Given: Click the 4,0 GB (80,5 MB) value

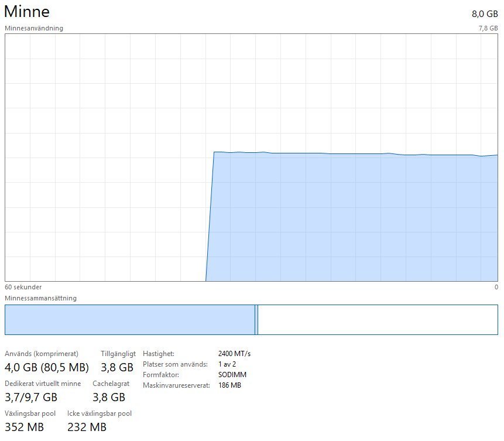Looking at the screenshot, I should [x=47, y=368].
